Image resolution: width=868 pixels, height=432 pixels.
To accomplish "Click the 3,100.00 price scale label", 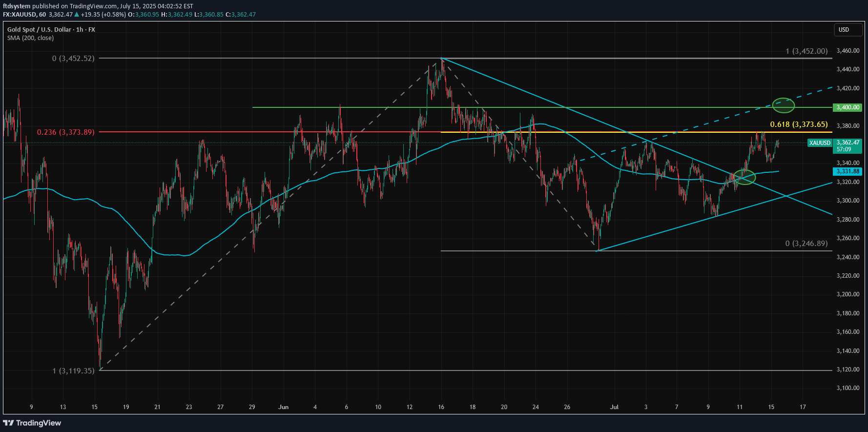I will pos(848,388).
